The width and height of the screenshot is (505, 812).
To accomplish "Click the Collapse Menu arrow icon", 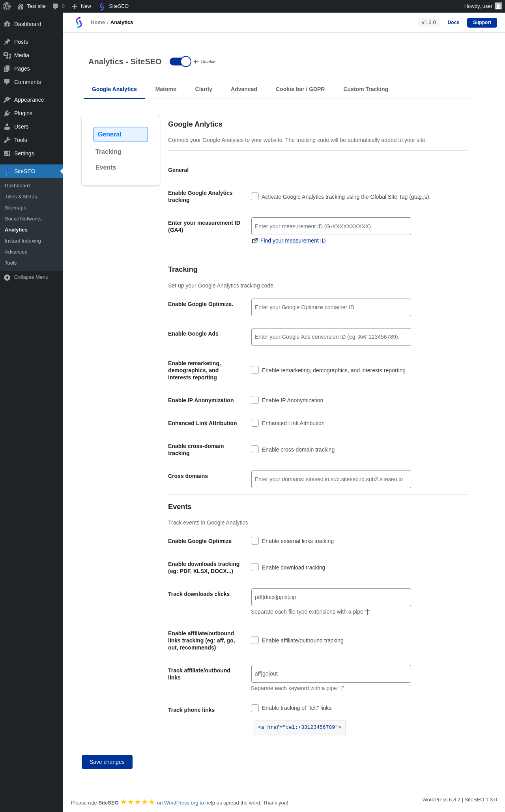I will pos(7,277).
